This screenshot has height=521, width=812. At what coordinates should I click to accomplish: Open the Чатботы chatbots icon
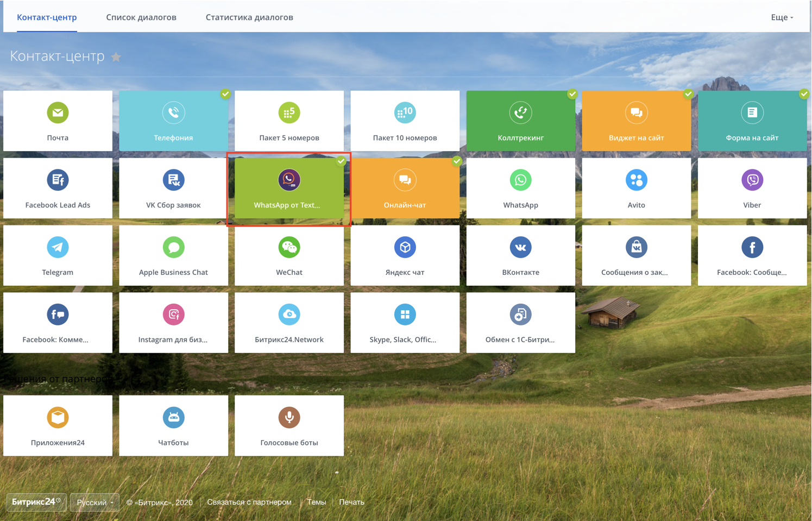(x=173, y=417)
